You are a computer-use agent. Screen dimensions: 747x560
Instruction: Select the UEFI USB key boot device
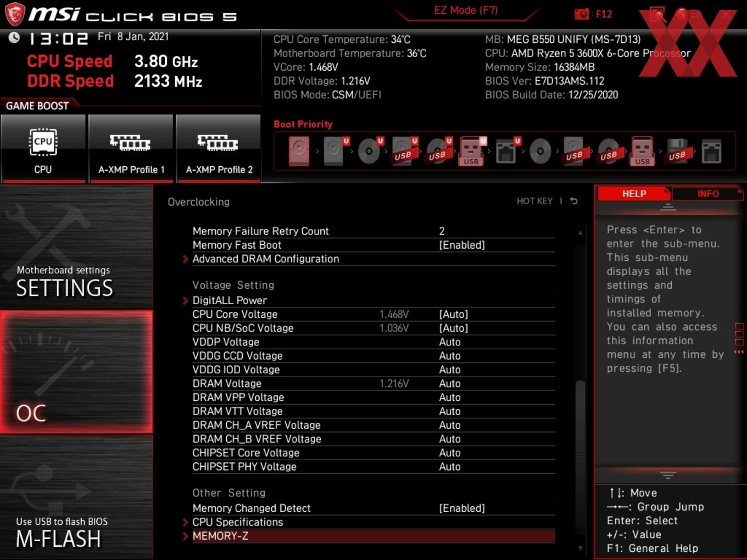pos(472,151)
